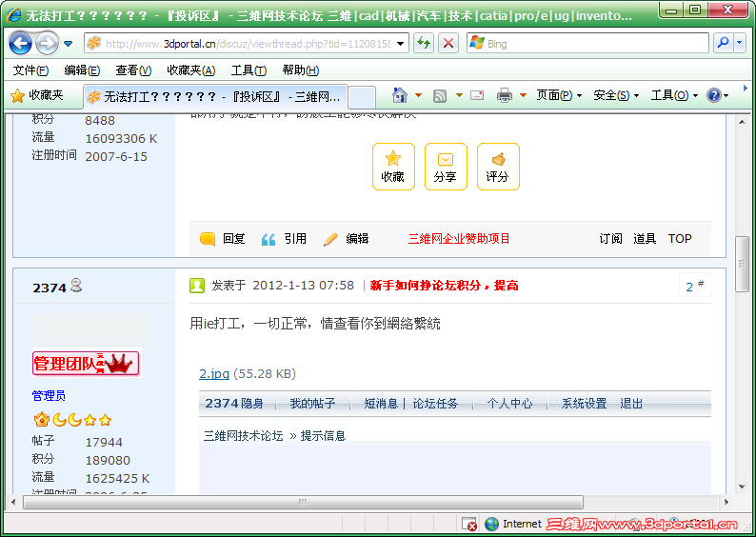
Task: Click the RSS feeds icon
Action: 440,96
